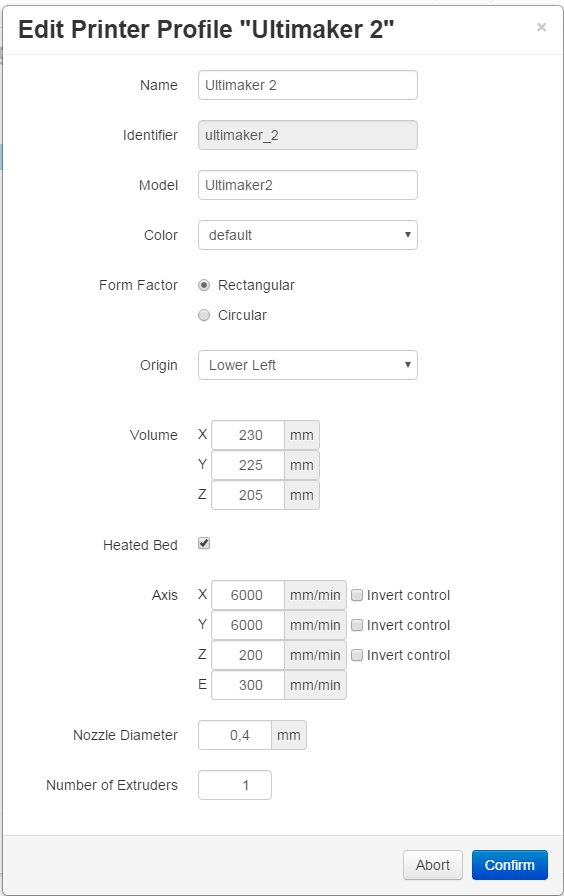Click the Axis E speed field
The width and height of the screenshot is (564, 896).
pyautogui.click(x=248, y=685)
